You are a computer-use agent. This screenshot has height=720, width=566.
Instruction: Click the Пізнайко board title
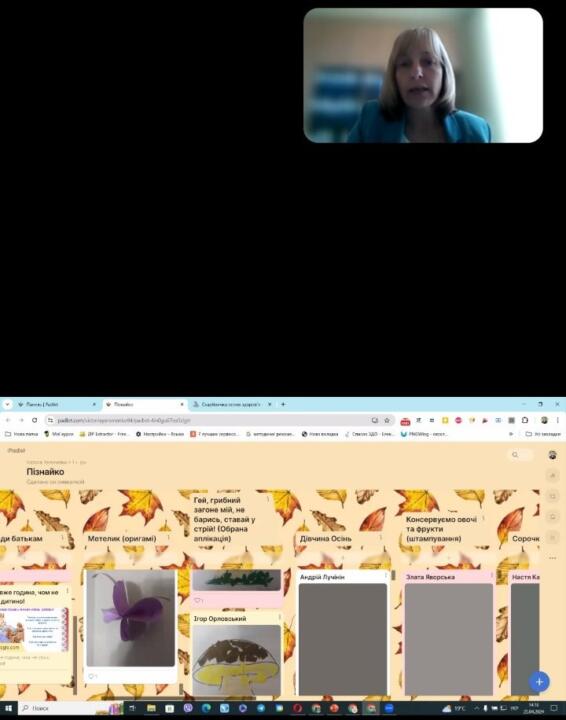pyautogui.click(x=45, y=472)
